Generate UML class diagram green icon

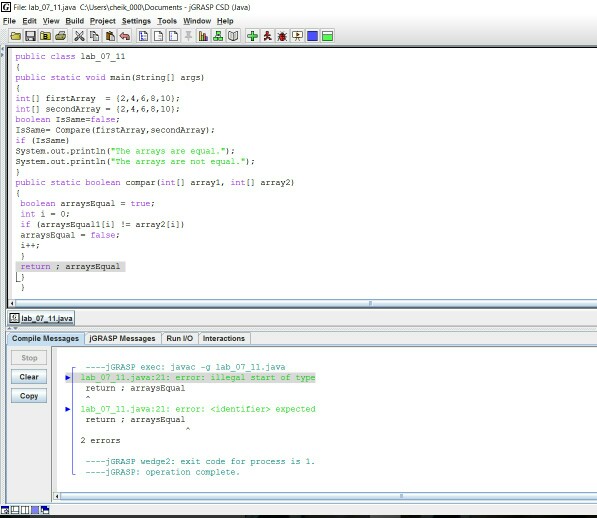pyautogui.click(x=218, y=37)
